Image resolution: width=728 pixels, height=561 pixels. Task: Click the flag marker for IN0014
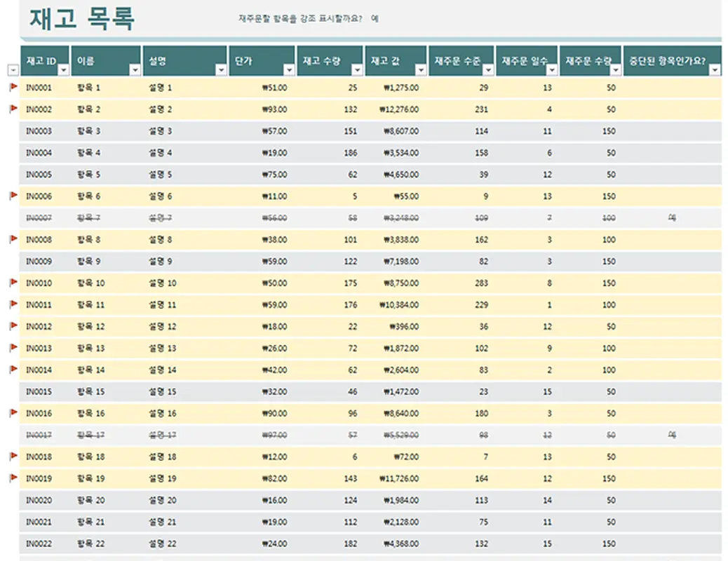click(13, 369)
